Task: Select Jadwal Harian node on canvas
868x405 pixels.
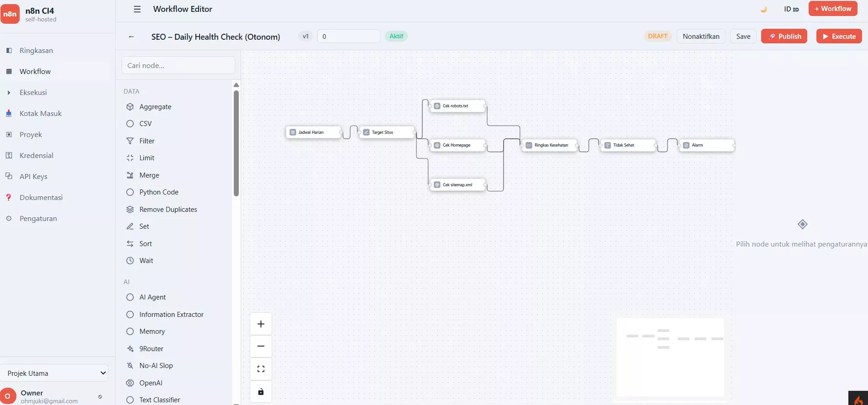Action: pos(313,132)
